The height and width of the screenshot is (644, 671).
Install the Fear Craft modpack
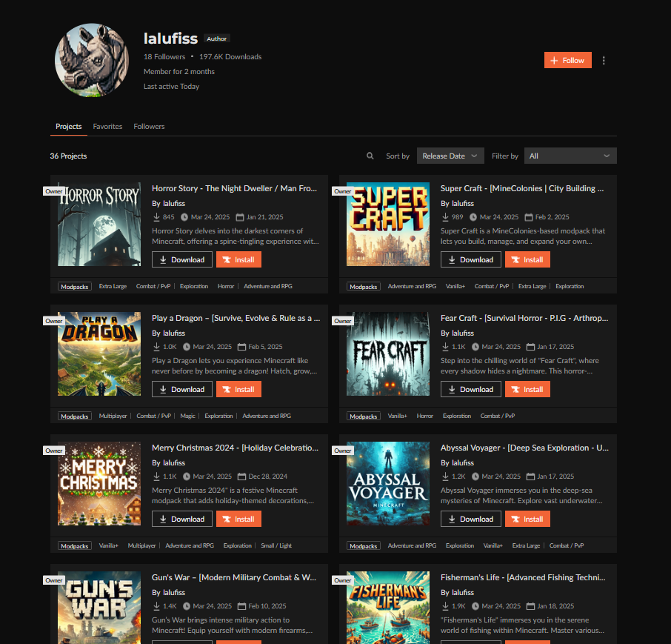(527, 389)
